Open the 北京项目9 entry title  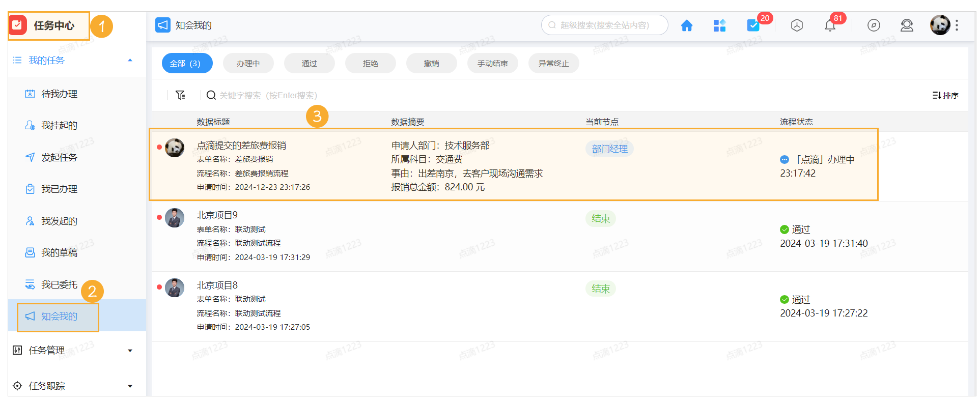pyautogui.click(x=217, y=215)
